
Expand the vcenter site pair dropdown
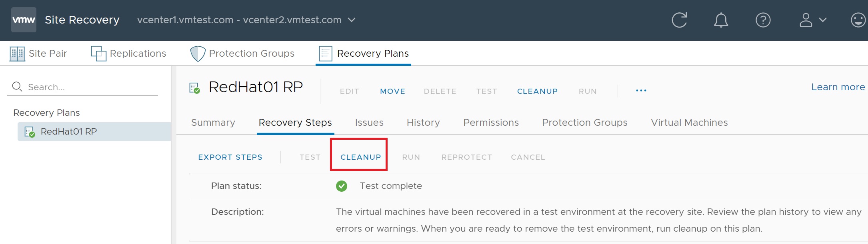coord(352,20)
